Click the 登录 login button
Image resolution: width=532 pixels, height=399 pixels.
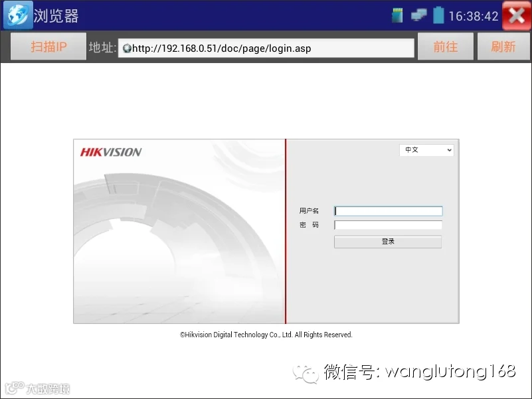(x=388, y=242)
